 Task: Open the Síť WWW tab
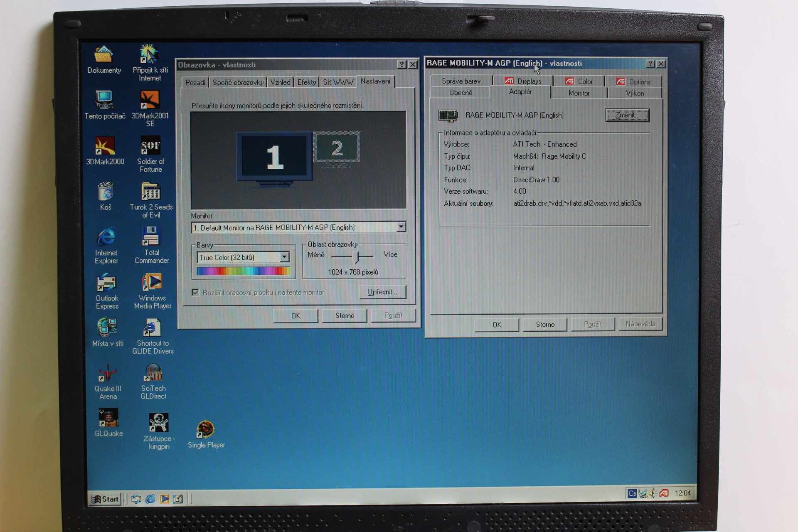click(338, 82)
